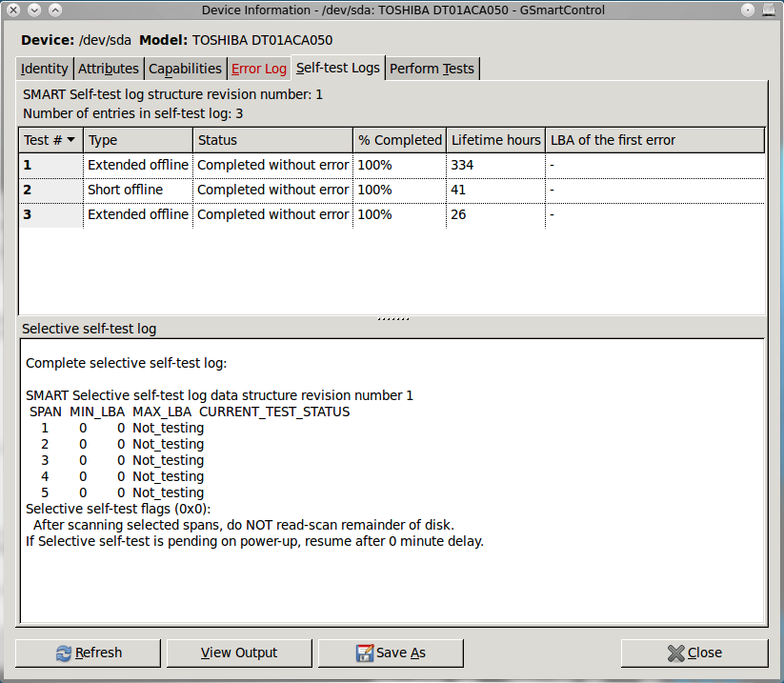Click the window button at title bar right

tap(769, 10)
